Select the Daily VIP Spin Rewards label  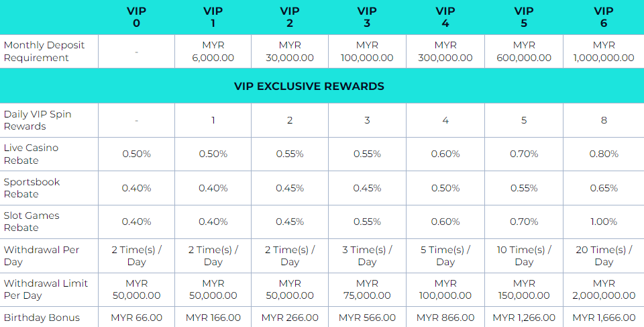tap(38, 120)
